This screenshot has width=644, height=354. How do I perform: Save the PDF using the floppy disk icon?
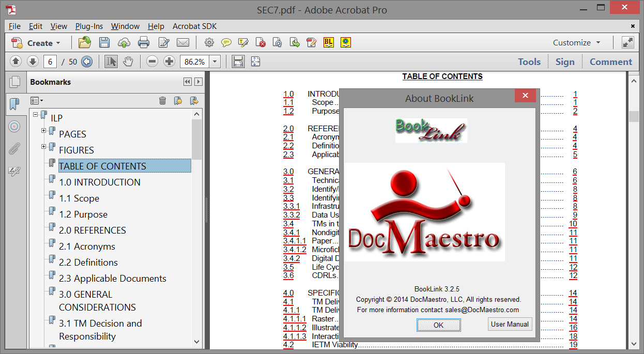click(x=104, y=43)
